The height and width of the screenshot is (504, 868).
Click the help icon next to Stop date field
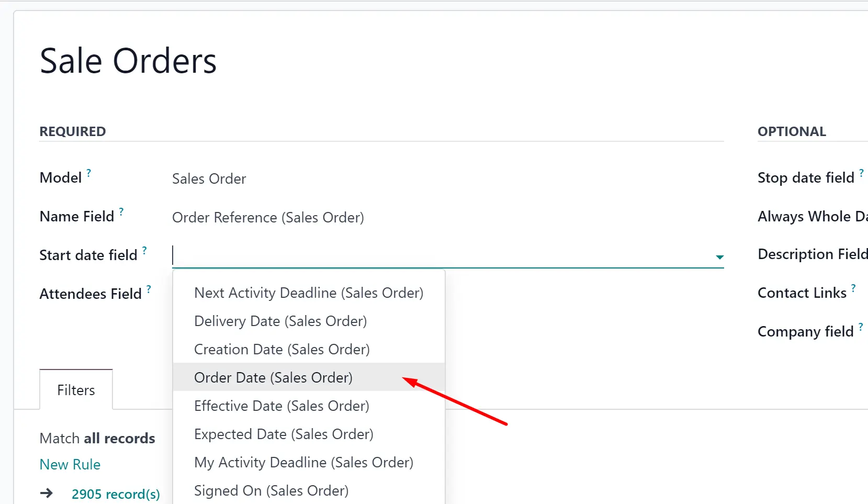tap(861, 173)
